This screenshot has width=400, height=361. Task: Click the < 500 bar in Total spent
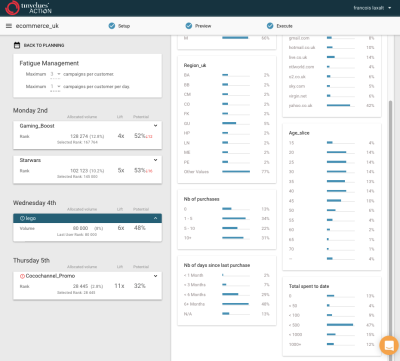coord(340,325)
